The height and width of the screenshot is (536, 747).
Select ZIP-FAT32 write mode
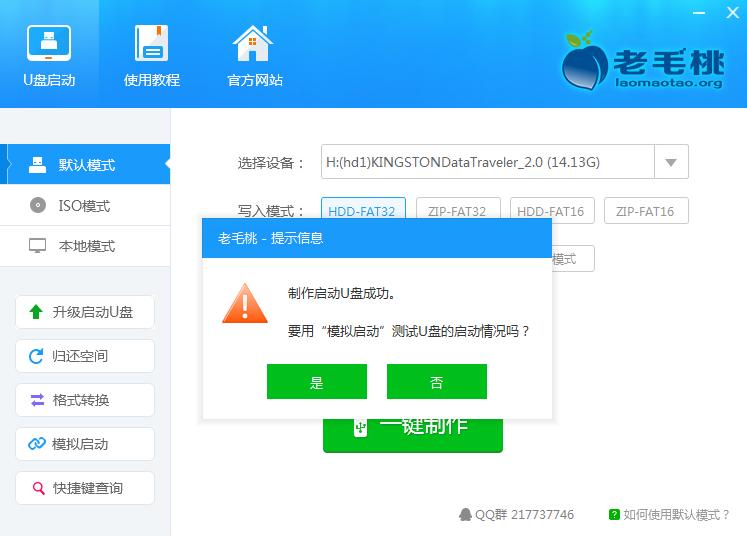click(457, 208)
